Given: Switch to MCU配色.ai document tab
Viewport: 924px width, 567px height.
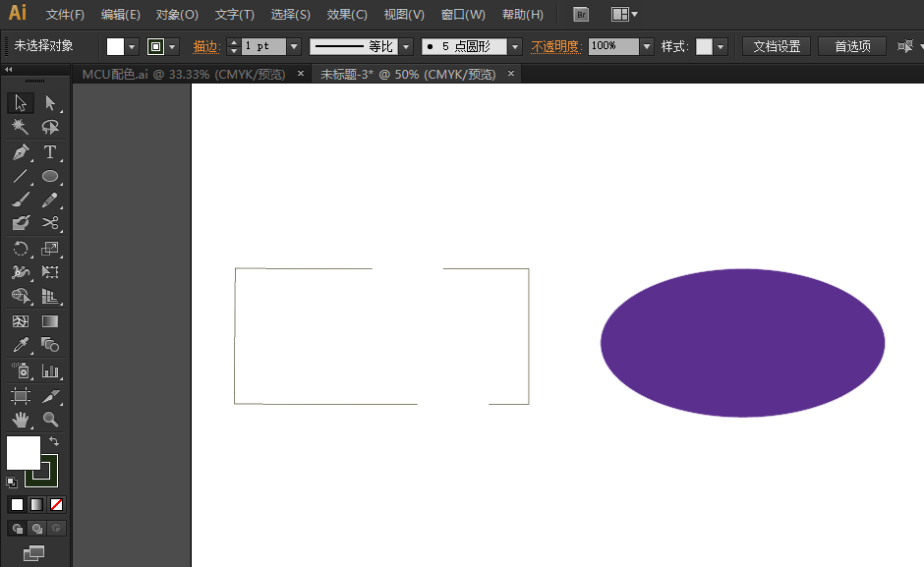Looking at the screenshot, I should pyautogui.click(x=183, y=75).
